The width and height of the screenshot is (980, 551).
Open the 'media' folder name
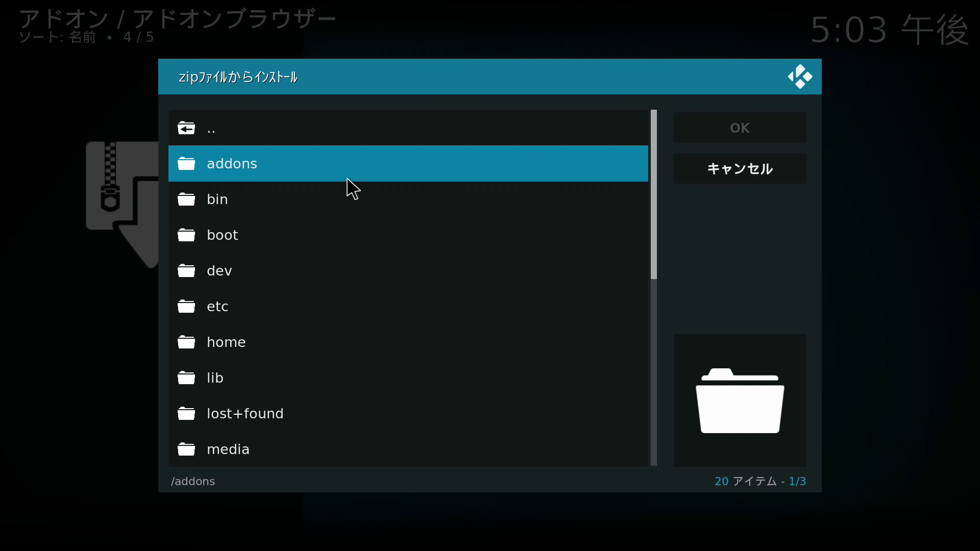point(228,449)
